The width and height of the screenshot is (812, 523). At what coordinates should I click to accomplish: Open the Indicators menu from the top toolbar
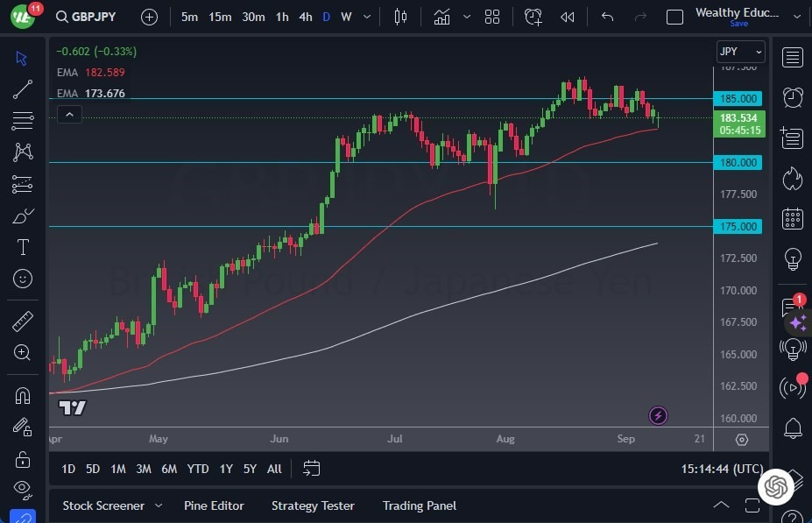pyautogui.click(x=441, y=15)
